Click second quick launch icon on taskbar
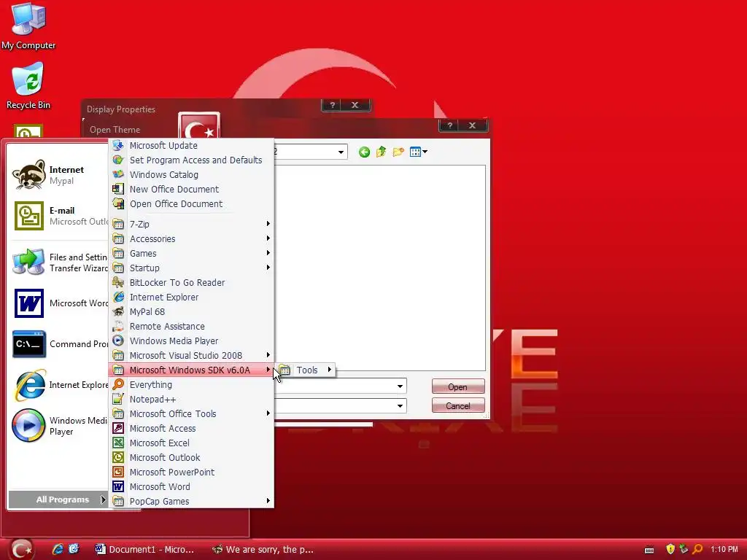The height and width of the screenshot is (560, 747). point(74,549)
